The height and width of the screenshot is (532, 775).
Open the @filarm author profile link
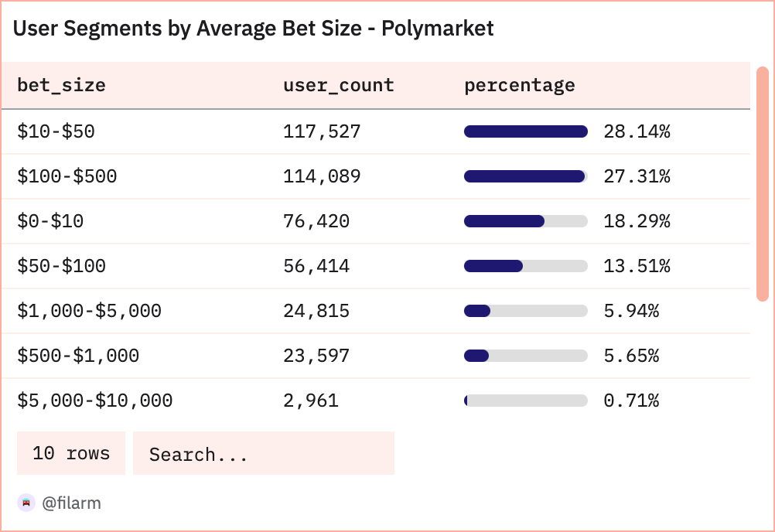pyautogui.click(x=71, y=503)
